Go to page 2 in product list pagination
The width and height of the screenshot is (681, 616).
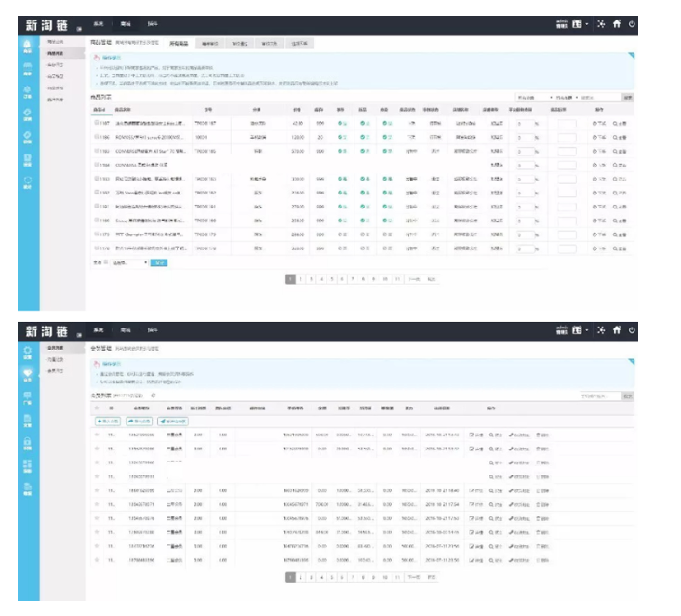pos(300,278)
